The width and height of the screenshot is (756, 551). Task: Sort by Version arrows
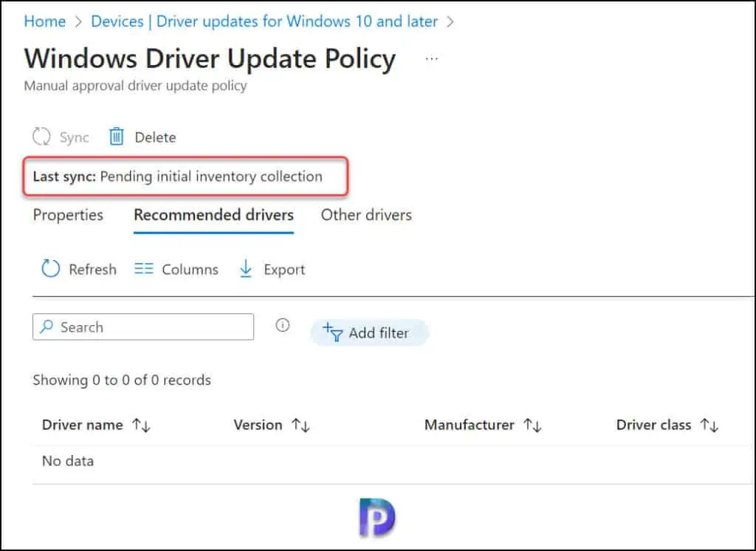300,425
